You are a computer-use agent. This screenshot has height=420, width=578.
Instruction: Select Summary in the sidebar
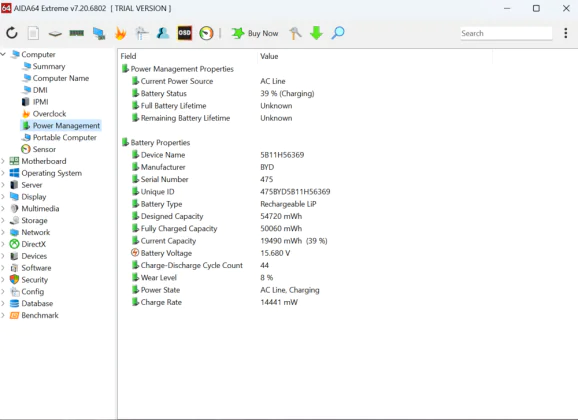(43, 66)
